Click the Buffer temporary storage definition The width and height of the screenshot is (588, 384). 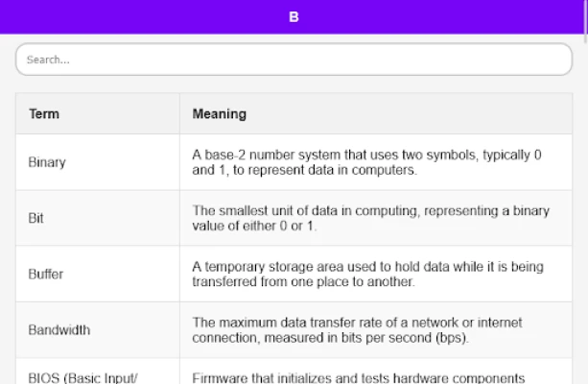[368, 274]
